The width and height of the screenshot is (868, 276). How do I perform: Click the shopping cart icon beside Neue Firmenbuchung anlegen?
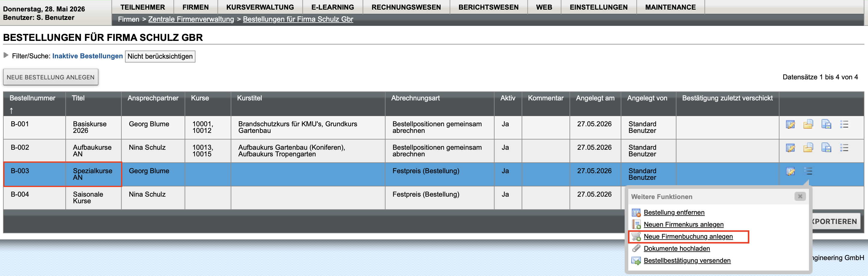636,236
